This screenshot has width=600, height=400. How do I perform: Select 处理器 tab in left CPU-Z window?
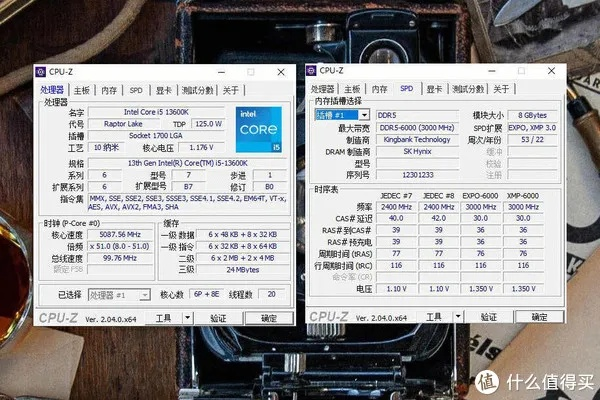pyautogui.click(x=52, y=90)
